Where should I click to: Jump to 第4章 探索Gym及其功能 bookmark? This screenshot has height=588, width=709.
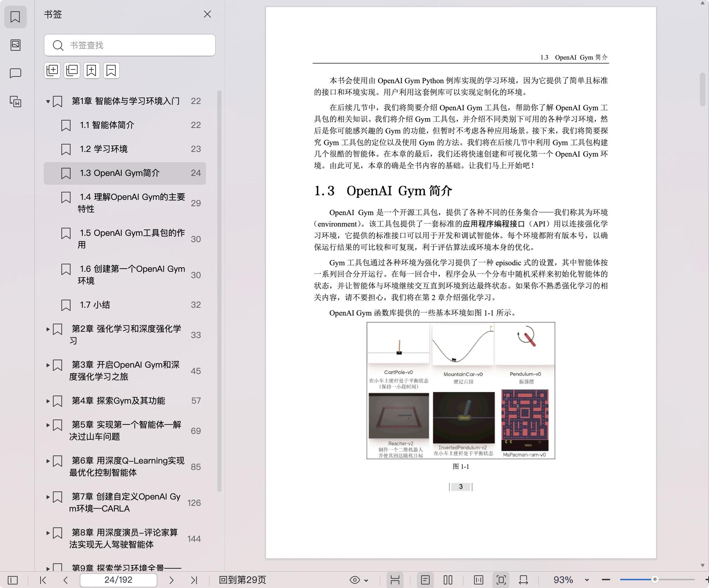(x=119, y=401)
